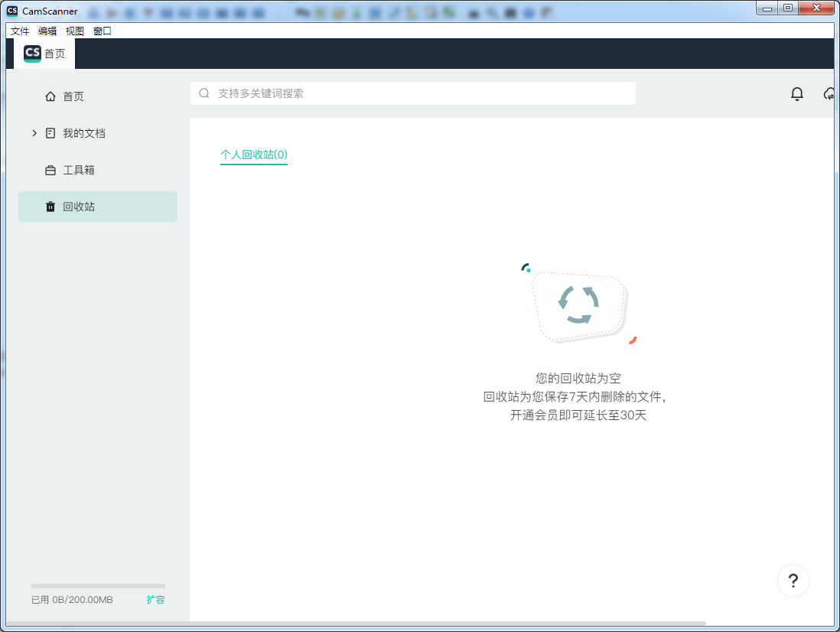Viewport: 840px width, 632px height.
Task: Open the 视图 menu
Action: (x=74, y=31)
